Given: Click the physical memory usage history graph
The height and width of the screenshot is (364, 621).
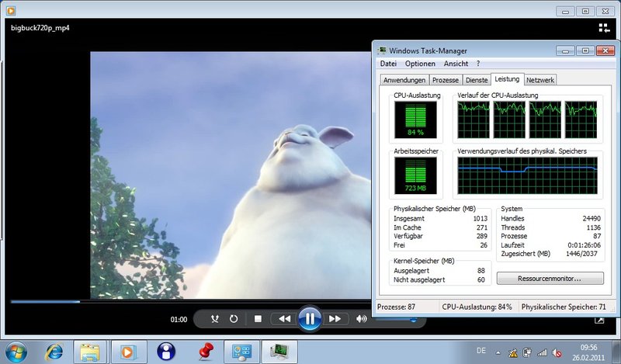Looking at the screenshot, I should (527, 175).
